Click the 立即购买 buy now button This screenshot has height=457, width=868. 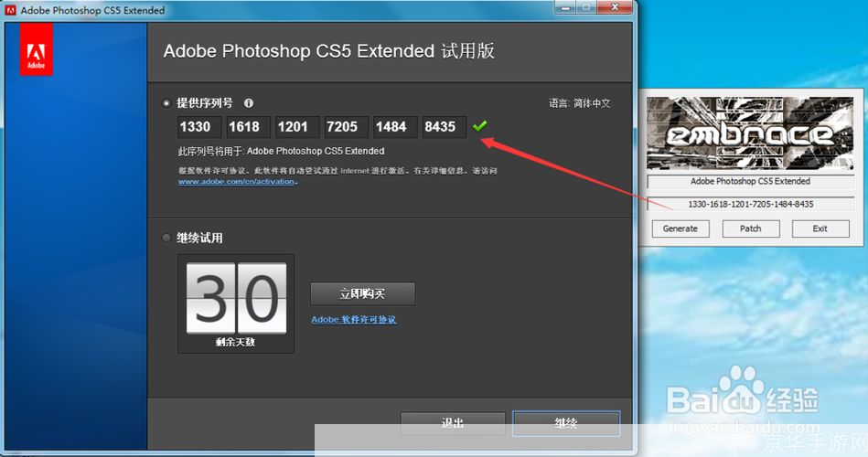pos(362,293)
